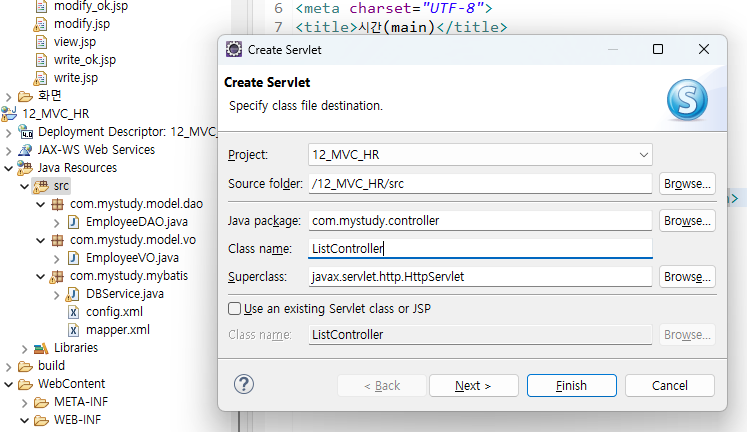Open help via the question mark icon
The height and width of the screenshot is (432, 747).
[244, 384]
